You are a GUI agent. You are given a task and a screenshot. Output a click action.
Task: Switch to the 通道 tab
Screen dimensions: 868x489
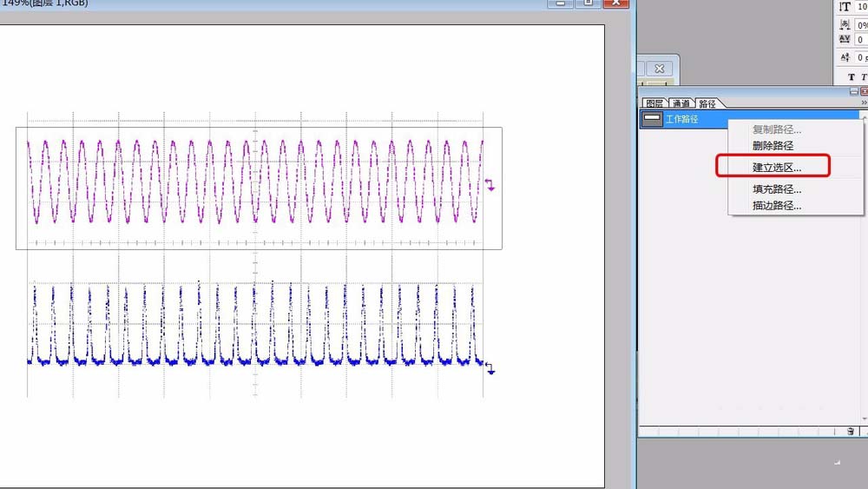[x=681, y=103]
